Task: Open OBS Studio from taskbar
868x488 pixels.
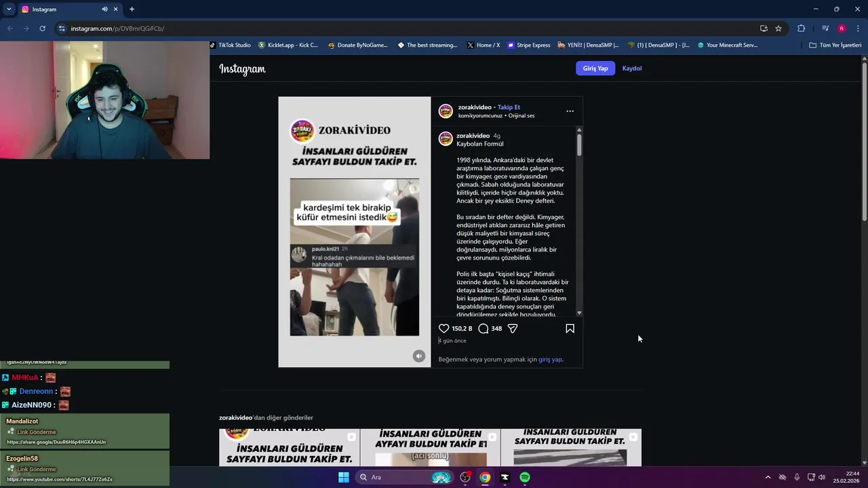Action: click(465, 477)
